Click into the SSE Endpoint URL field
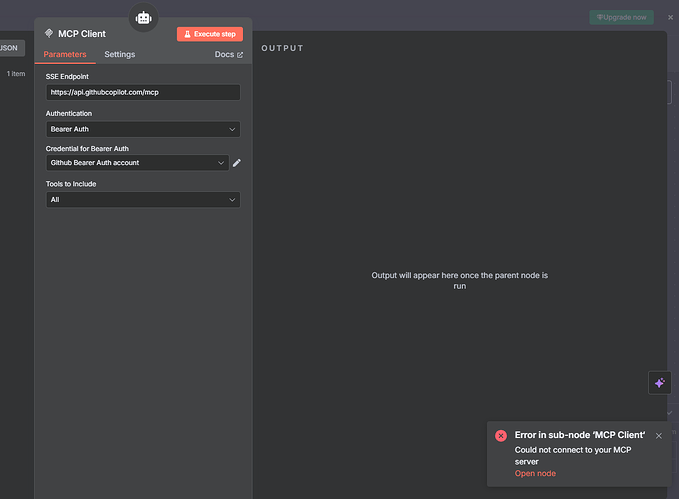Screen dimensions: 679x499 (x=143, y=92)
